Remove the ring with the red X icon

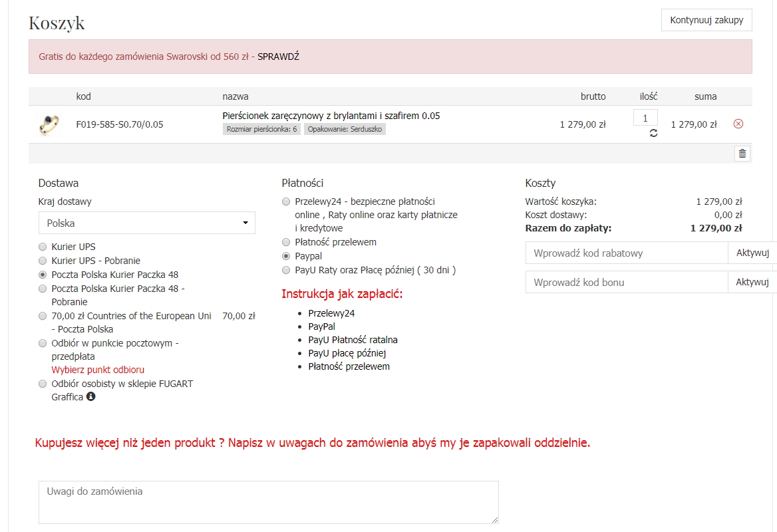point(738,124)
